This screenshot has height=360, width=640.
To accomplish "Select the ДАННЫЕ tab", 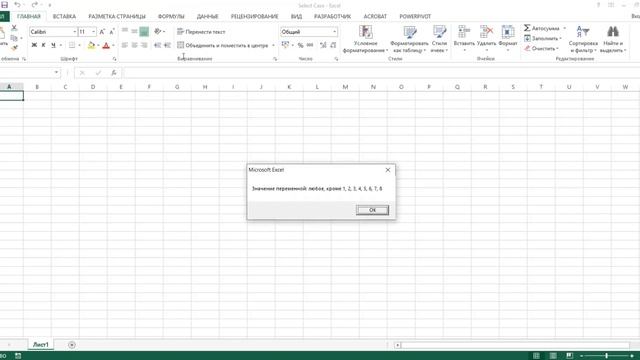I will coord(207,16).
